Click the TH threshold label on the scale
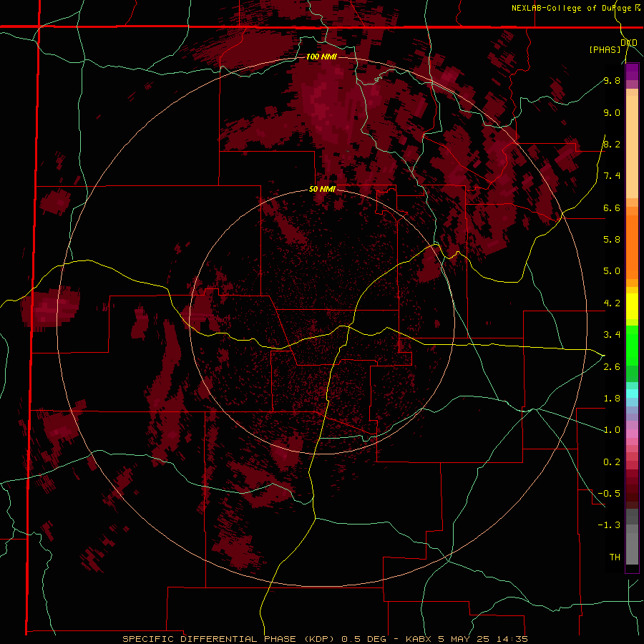Image resolution: width=644 pixels, height=644 pixels. click(x=615, y=557)
